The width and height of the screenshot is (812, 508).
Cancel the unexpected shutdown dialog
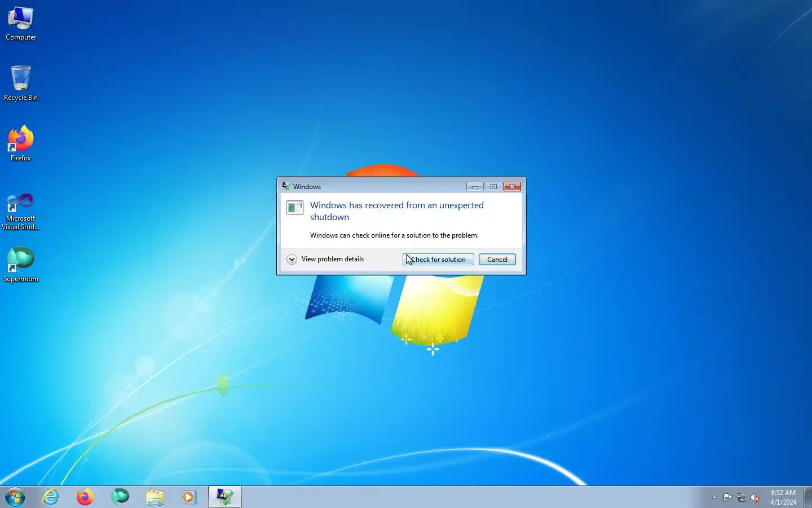pyautogui.click(x=497, y=260)
